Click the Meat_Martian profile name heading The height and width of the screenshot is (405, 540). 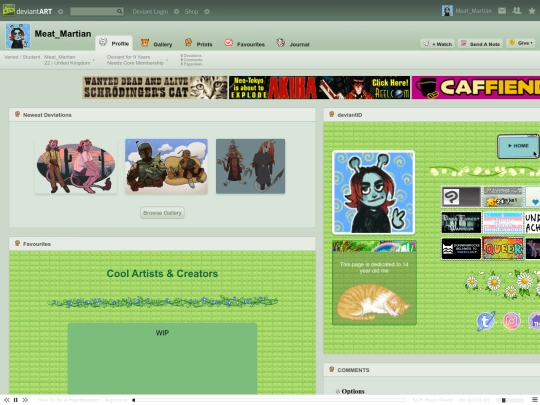(63, 34)
